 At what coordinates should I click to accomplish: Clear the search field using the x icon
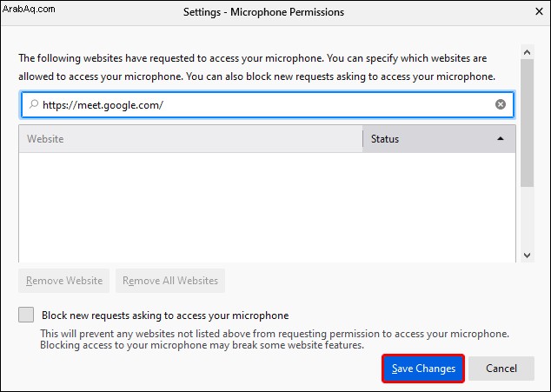(x=501, y=104)
